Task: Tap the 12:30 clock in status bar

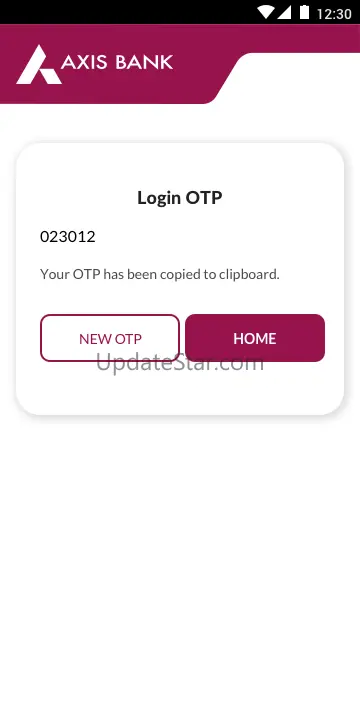Action: coord(334,13)
